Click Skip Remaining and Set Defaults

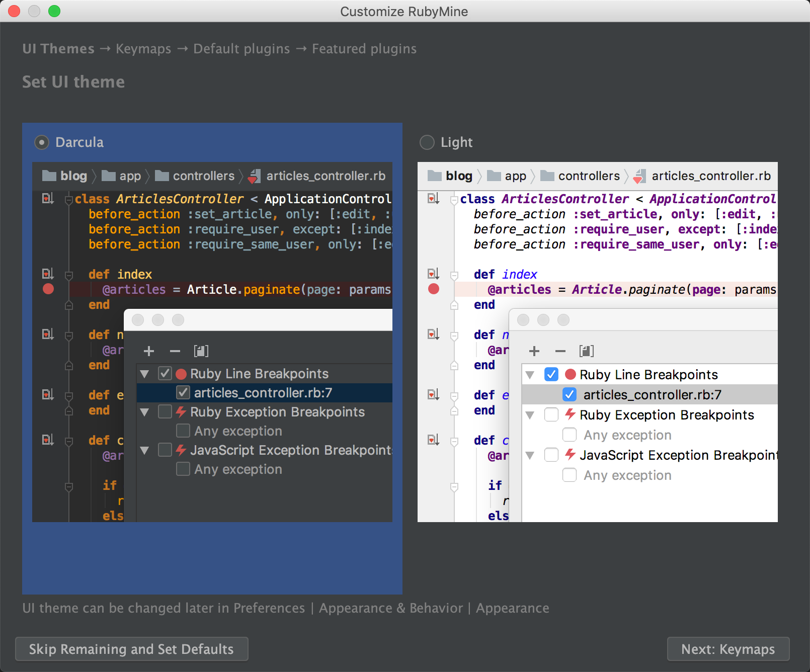(x=132, y=649)
